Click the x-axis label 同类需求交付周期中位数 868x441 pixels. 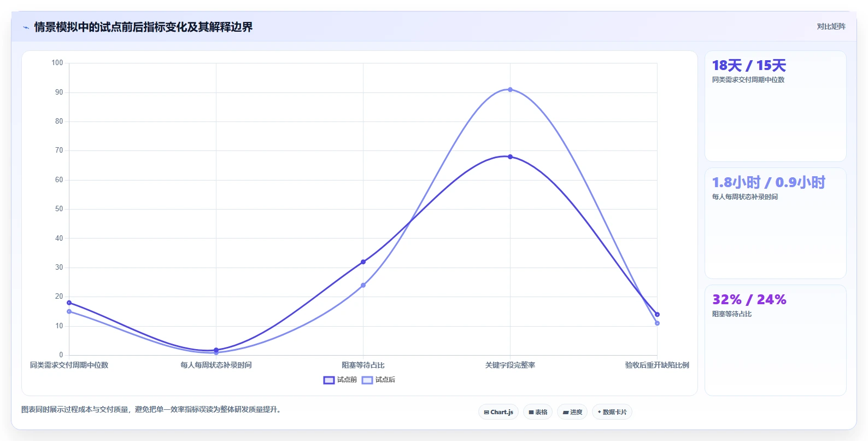pos(69,365)
